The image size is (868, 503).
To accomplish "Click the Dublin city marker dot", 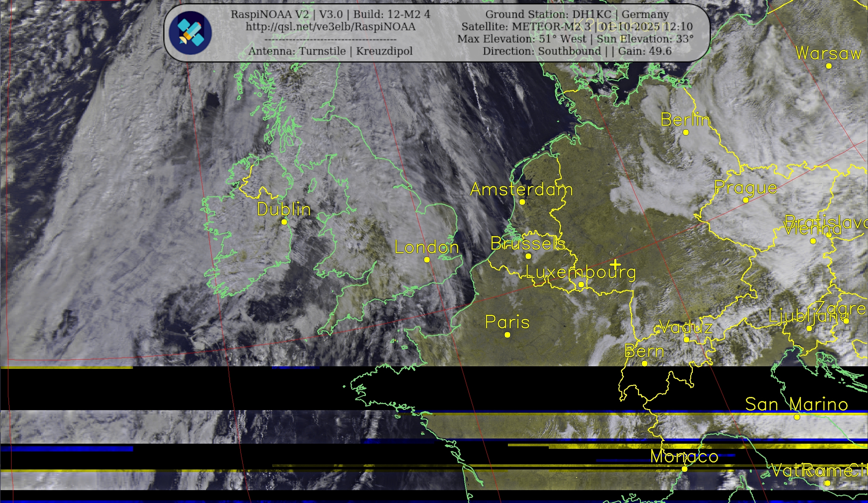I will (x=284, y=222).
